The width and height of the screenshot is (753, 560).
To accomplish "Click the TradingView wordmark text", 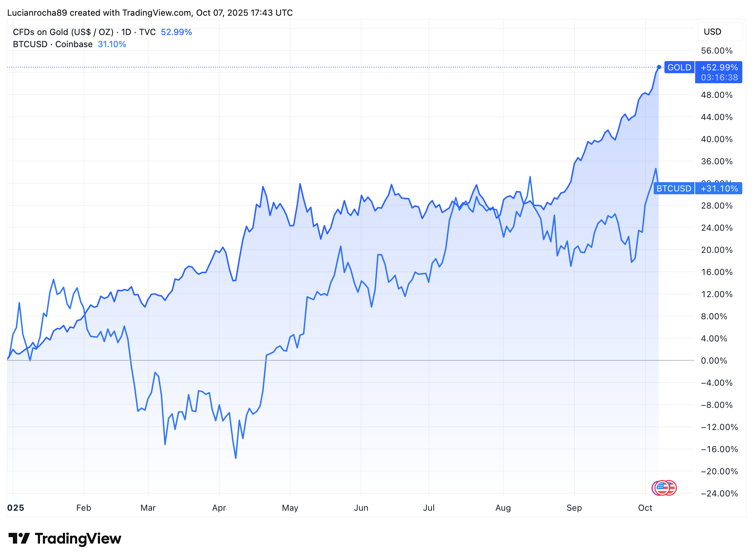I will (78, 539).
